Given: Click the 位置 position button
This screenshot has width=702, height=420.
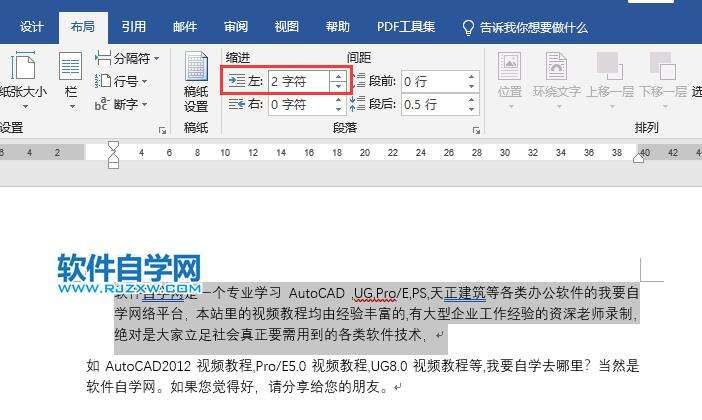Looking at the screenshot, I should 509,81.
